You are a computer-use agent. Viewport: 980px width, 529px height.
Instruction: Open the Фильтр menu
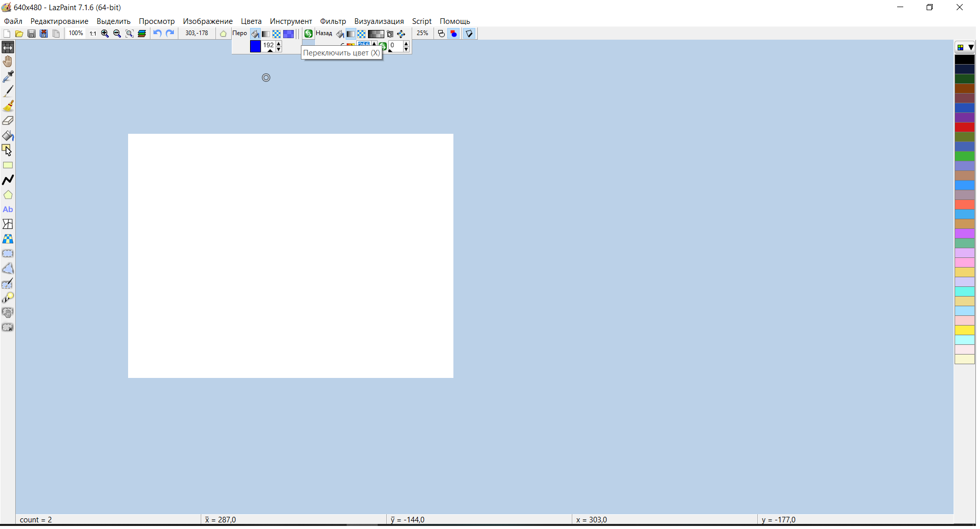click(333, 21)
